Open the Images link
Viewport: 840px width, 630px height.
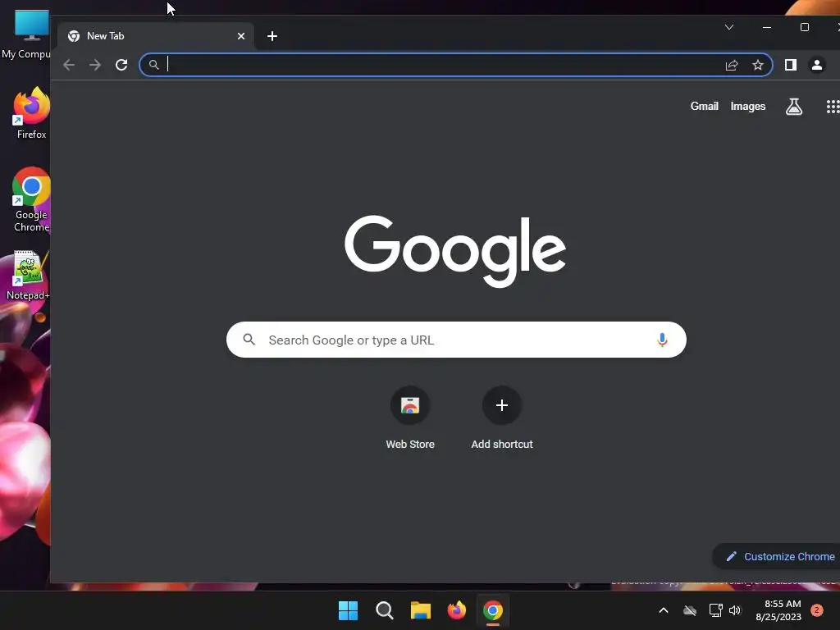pos(748,106)
